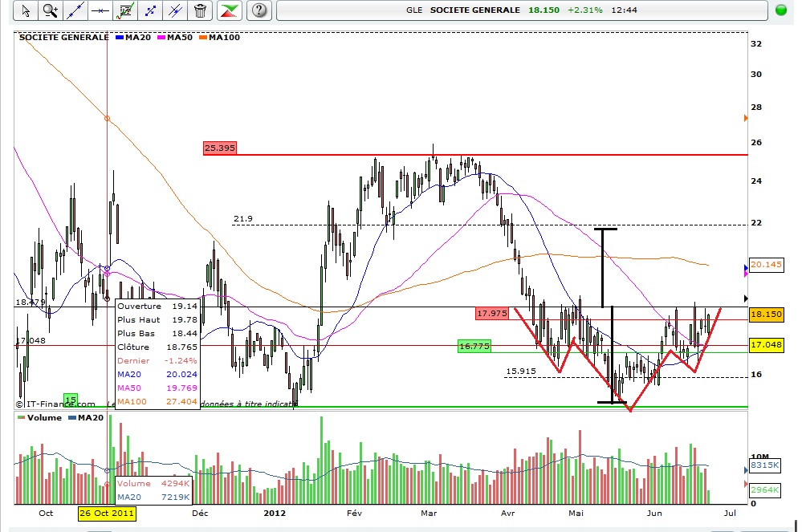Image resolution: width=802 pixels, height=532 pixels.
Task: Click the MA100 27.404 tooltip row
Action: coord(157,402)
